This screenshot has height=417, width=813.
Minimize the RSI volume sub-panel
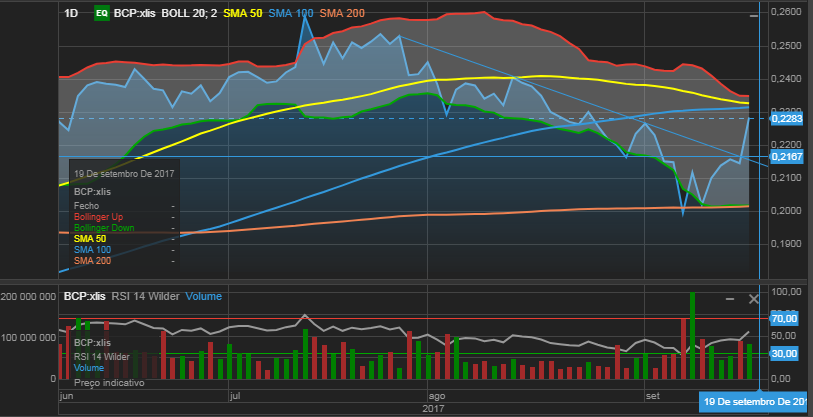pos(730,299)
